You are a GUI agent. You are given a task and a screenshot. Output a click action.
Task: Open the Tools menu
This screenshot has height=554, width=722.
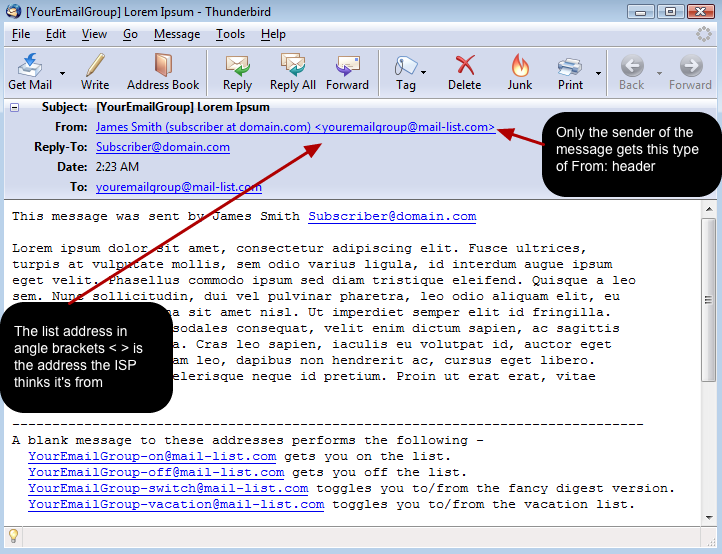[230, 34]
